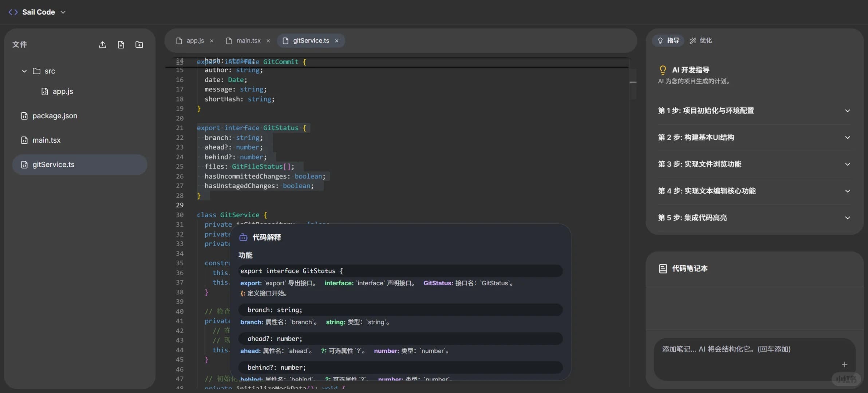Click 'export interface GitStatus {' on line 21

[252, 128]
